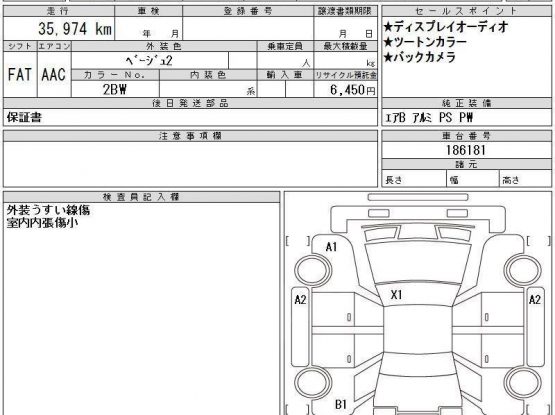Image resolution: width=555 pixels, height=415 pixels.
Task: Click the 高さ height field
Action: click(525, 179)
